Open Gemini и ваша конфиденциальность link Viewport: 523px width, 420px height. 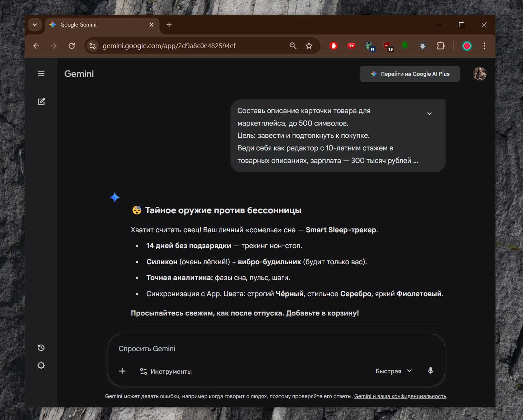click(400, 396)
